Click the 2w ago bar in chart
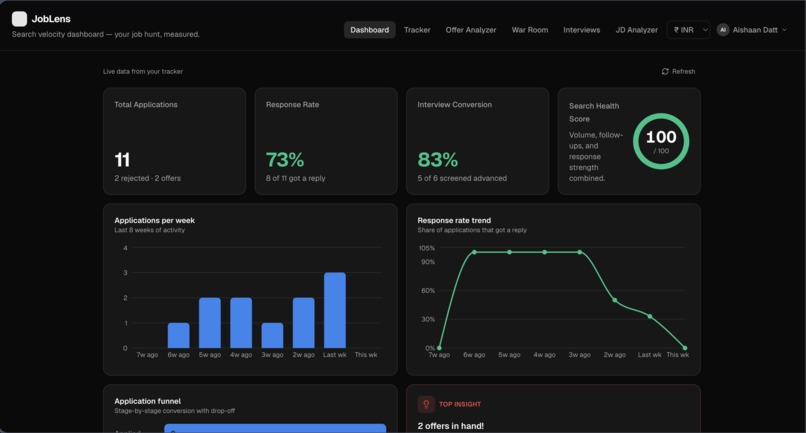This screenshot has width=806, height=433. (303, 323)
